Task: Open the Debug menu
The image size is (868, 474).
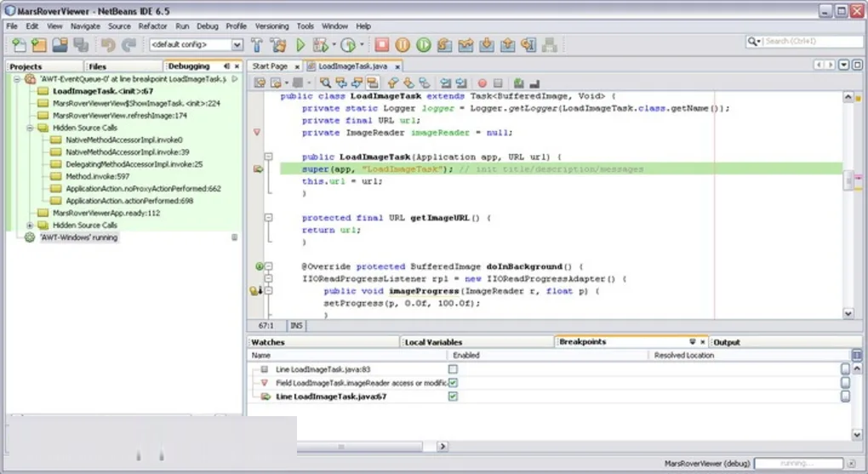Action: pos(208,26)
